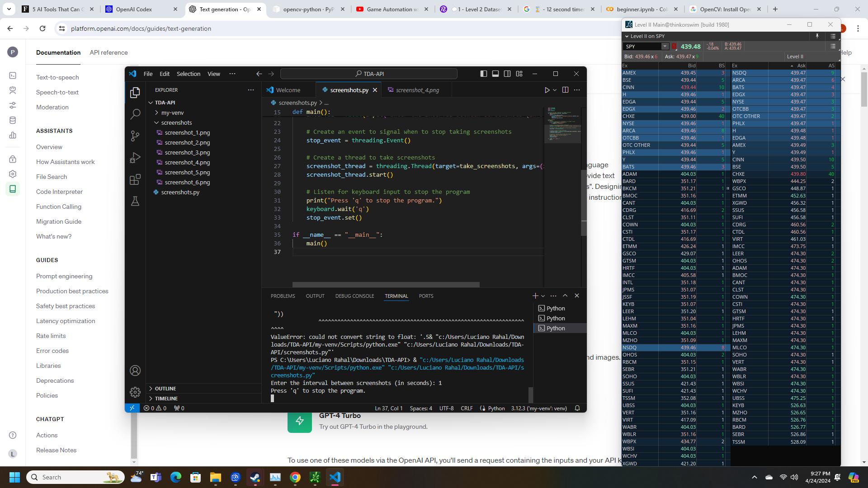Open the Extensions view in VS Code

[135, 180]
